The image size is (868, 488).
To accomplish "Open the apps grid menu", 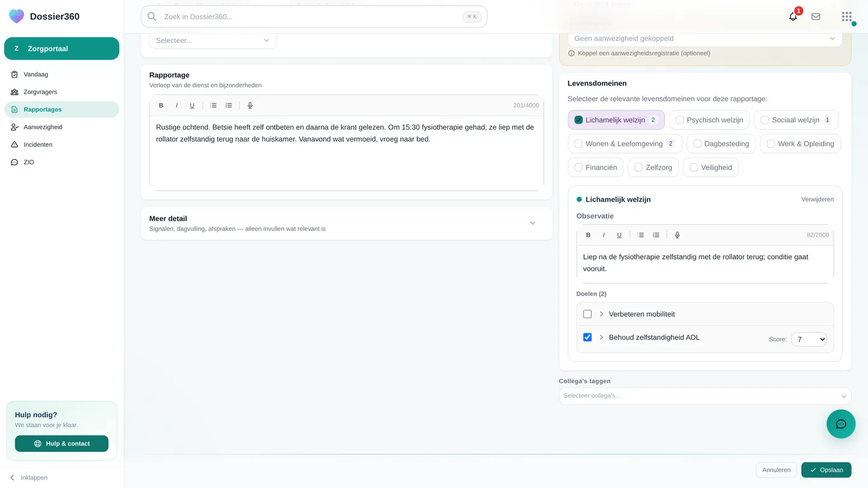I will point(847,16).
